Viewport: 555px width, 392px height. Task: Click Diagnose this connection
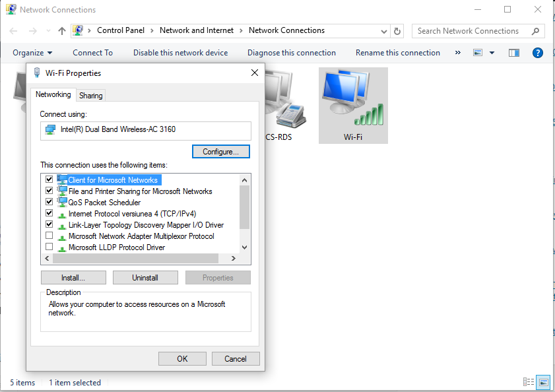[292, 53]
